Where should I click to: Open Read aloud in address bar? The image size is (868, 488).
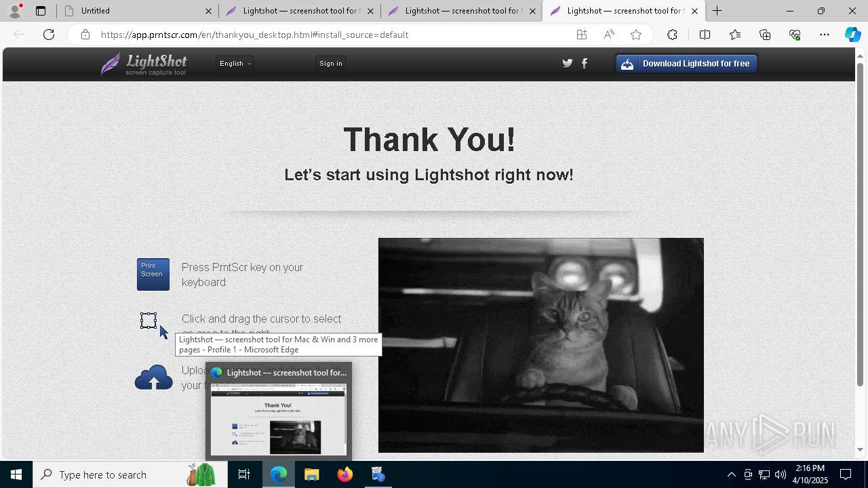click(x=609, y=35)
